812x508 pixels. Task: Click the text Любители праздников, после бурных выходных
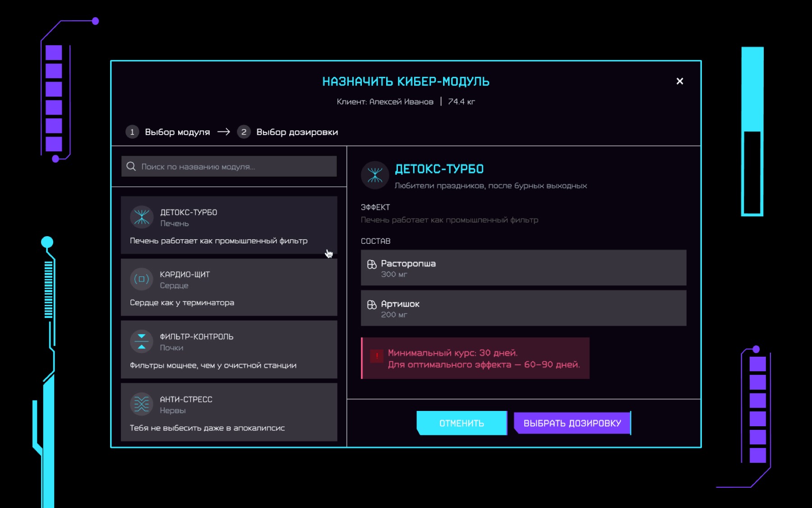coord(491,186)
